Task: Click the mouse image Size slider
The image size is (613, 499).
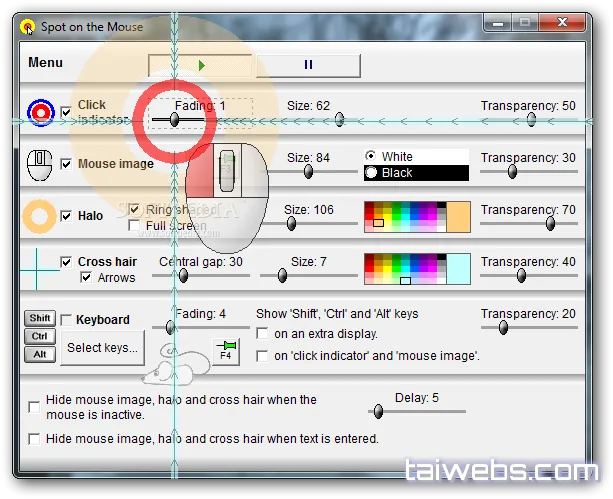Action: click(x=309, y=171)
